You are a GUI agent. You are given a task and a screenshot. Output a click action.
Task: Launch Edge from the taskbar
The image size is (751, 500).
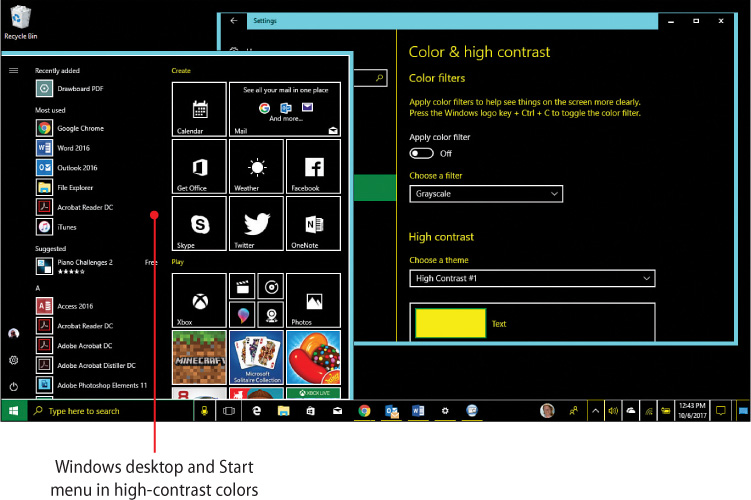coord(256,411)
